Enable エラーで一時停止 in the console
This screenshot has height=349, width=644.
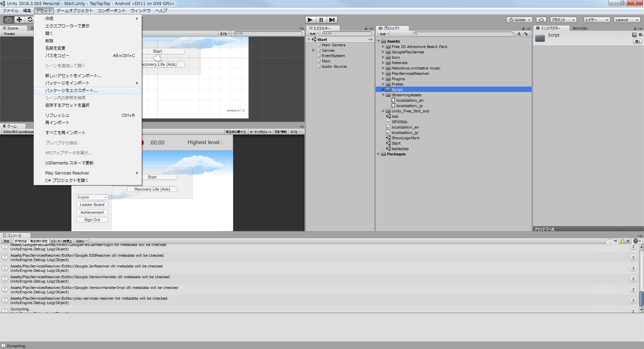click(61, 241)
